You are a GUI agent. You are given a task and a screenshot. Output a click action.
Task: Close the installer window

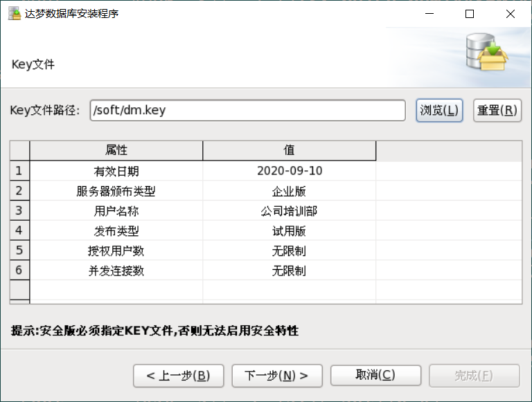pyautogui.click(x=511, y=14)
